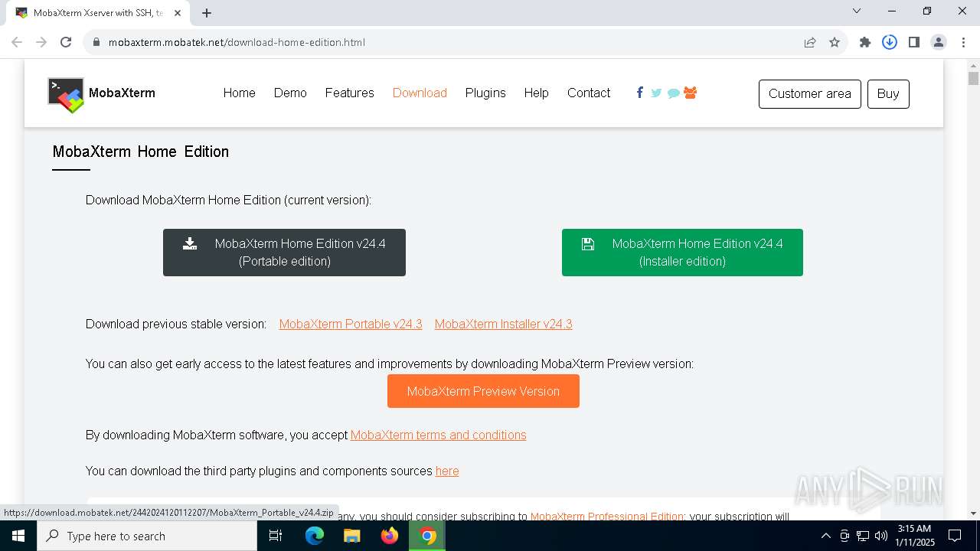Go to Home menu item
Screen dimensions: 980x551
coord(239,93)
